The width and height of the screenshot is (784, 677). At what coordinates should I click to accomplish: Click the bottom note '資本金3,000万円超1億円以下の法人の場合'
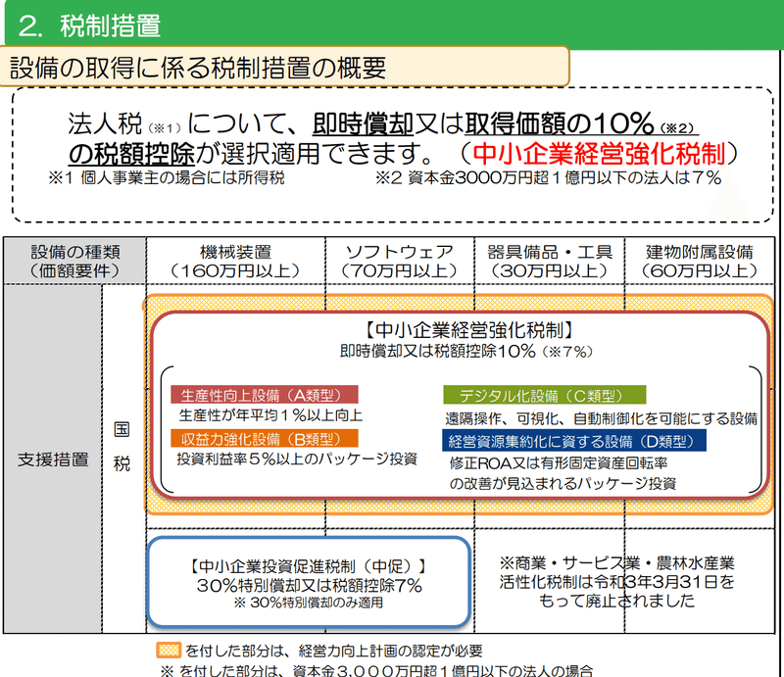coord(443,670)
